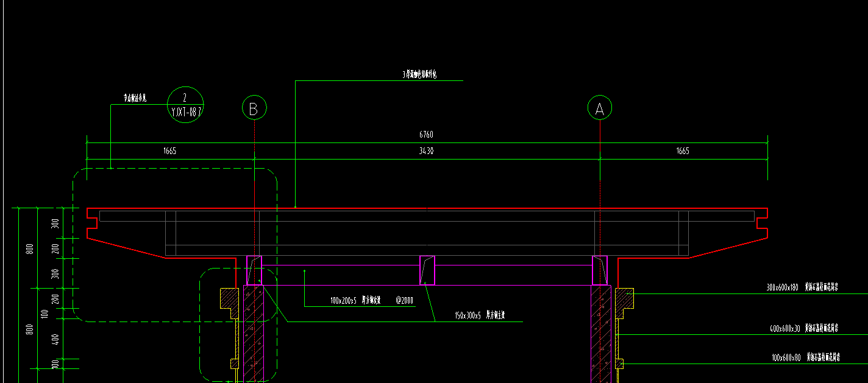
Task: Click the left 1665 dimension text
Action: [x=169, y=151]
